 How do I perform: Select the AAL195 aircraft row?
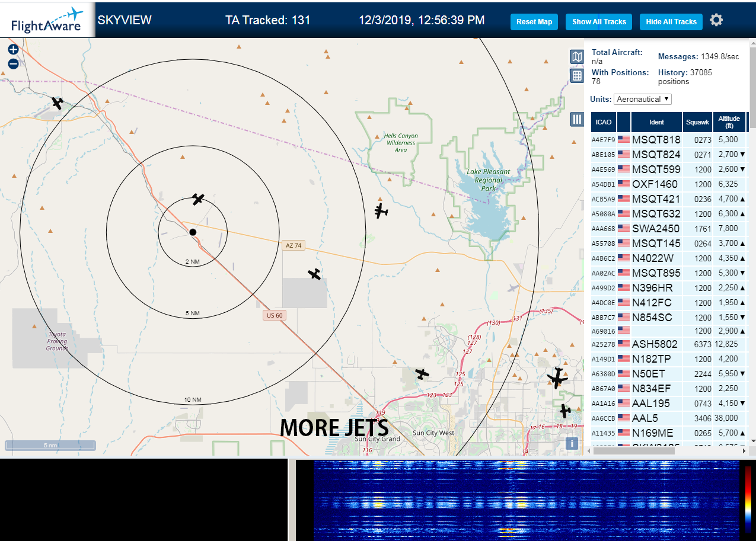(668, 404)
